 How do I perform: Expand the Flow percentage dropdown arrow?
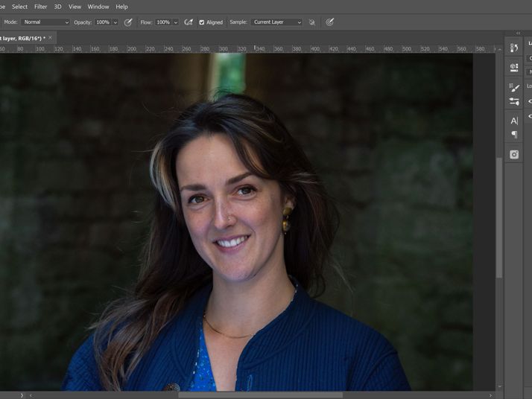[x=176, y=22]
